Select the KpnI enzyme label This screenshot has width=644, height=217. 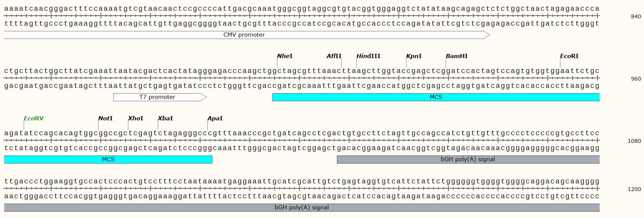414,56
